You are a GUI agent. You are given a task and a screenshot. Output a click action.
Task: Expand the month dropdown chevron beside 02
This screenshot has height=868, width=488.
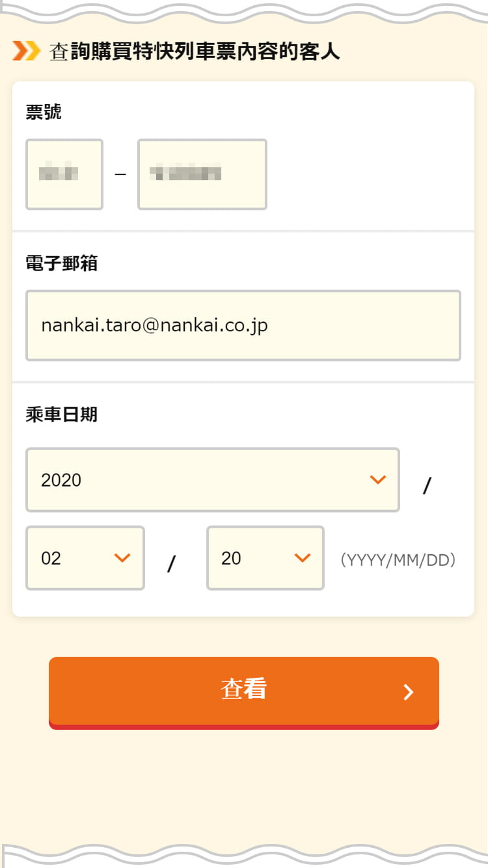point(122,558)
